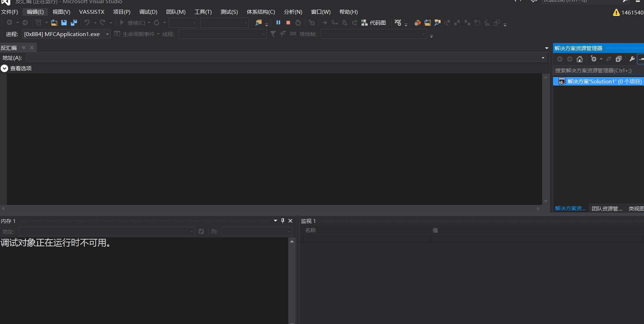The height and width of the screenshot is (324, 644).
Task: Open the 帮助(H) menu
Action: point(349,12)
